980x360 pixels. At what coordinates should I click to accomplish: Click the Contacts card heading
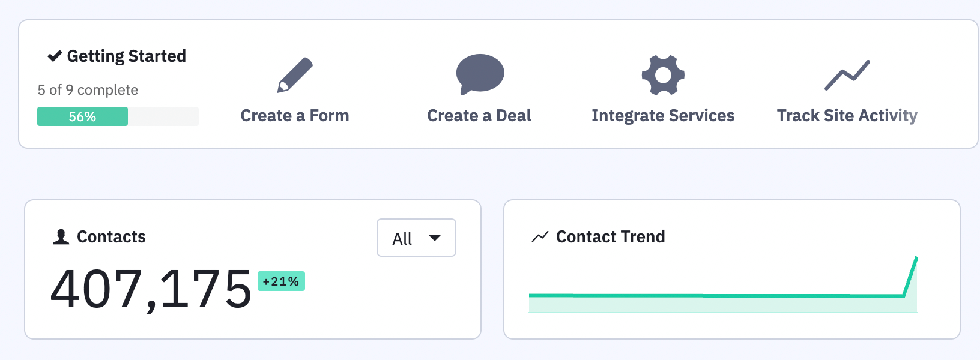(x=111, y=237)
